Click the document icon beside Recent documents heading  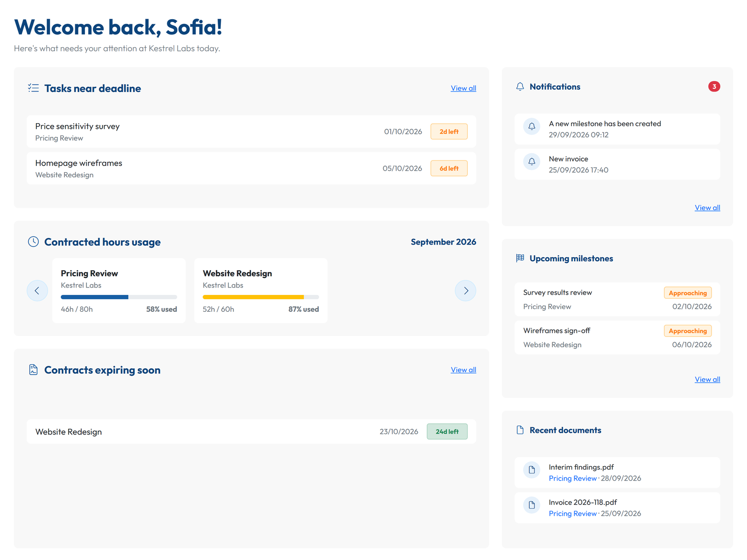[520, 430]
